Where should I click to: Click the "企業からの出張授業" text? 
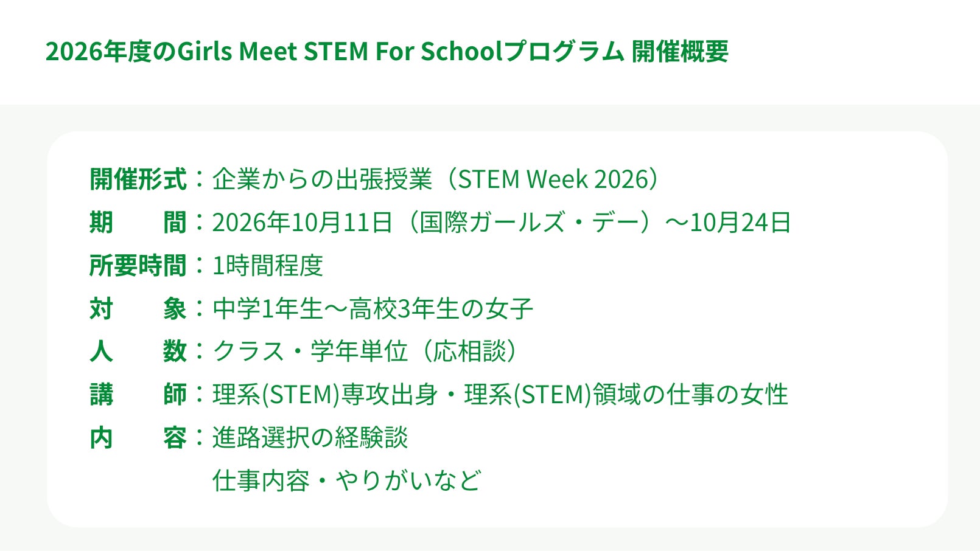322,179
